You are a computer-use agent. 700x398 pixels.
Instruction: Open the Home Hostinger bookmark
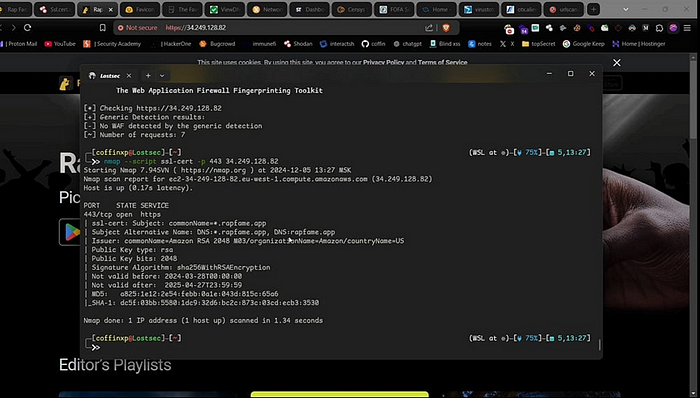click(639, 44)
